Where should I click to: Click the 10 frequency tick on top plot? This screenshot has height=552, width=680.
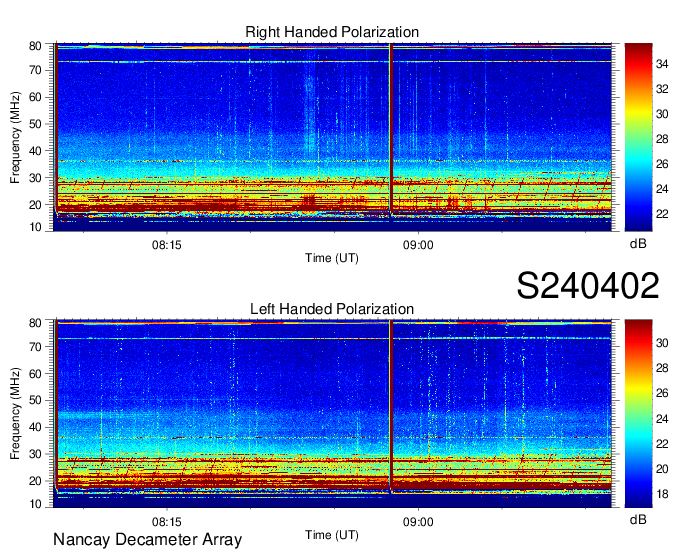pyautogui.click(x=35, y=227)
